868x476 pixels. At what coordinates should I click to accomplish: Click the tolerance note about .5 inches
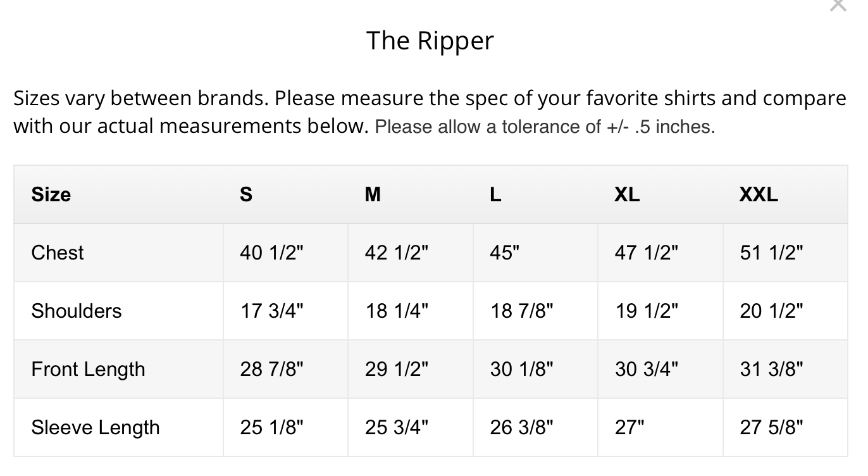pos(545,127)
